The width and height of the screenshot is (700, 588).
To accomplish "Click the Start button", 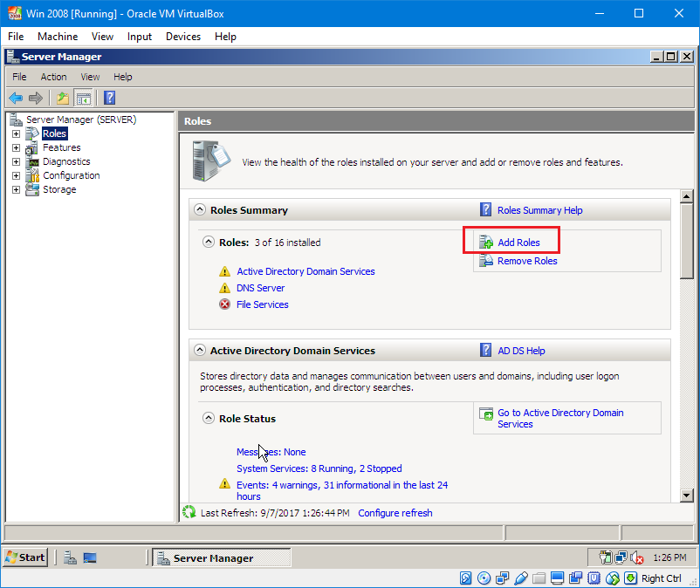I will [x=26, y=557].
